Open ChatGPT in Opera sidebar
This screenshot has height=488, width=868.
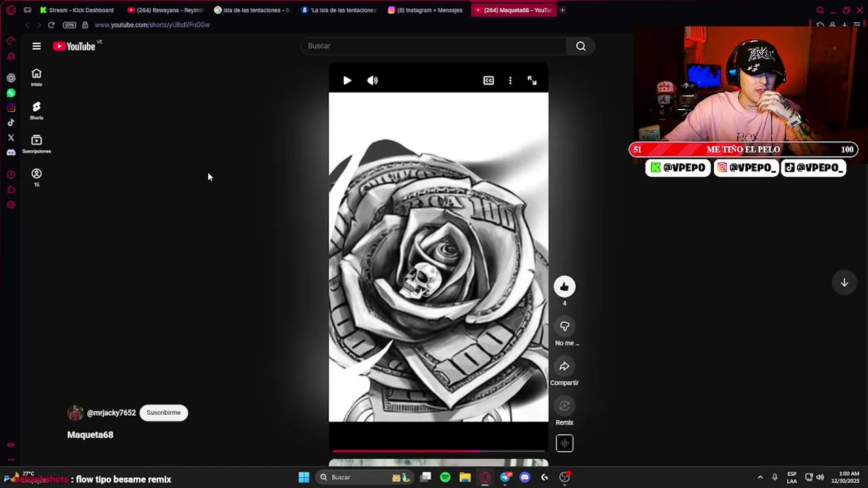point(11,78)
